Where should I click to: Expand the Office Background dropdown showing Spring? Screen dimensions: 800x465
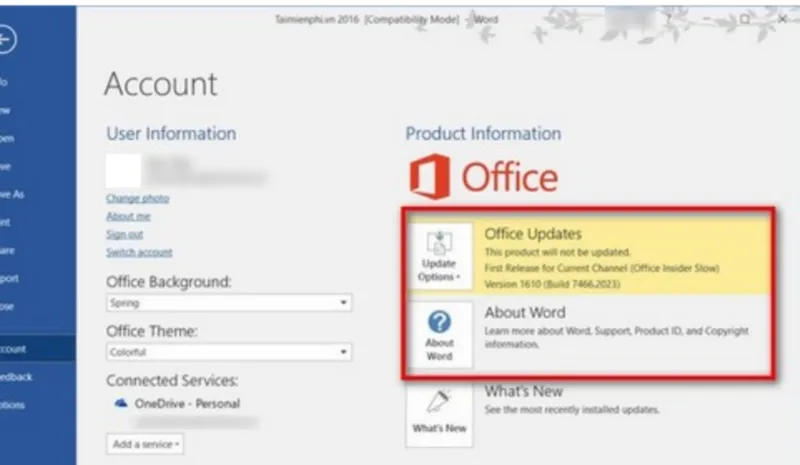pyautogui.click(x=229, y=303)
